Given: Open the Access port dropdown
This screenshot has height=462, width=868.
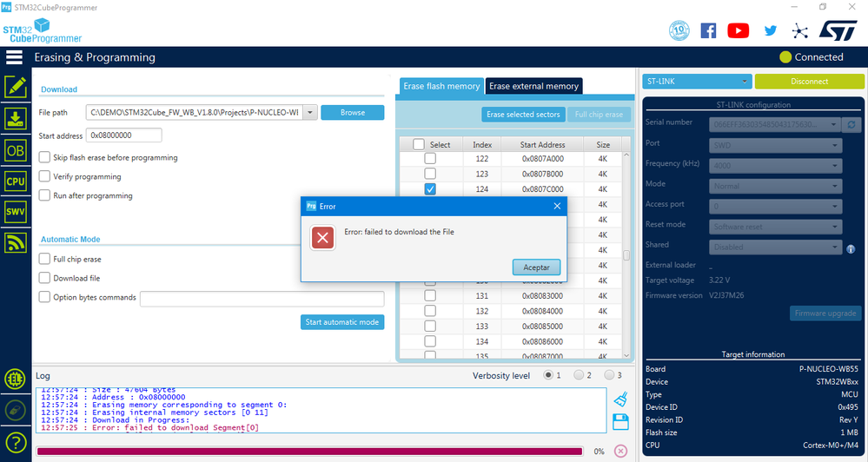Looking at the screenshot, I should click(775, 207).
